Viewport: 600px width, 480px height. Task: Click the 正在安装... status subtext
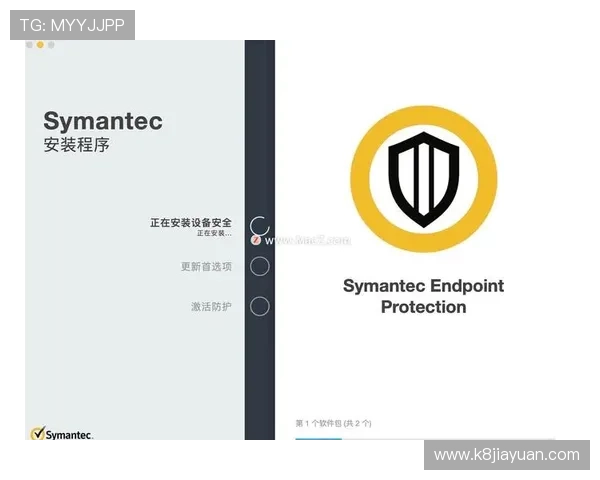(214, 234)
